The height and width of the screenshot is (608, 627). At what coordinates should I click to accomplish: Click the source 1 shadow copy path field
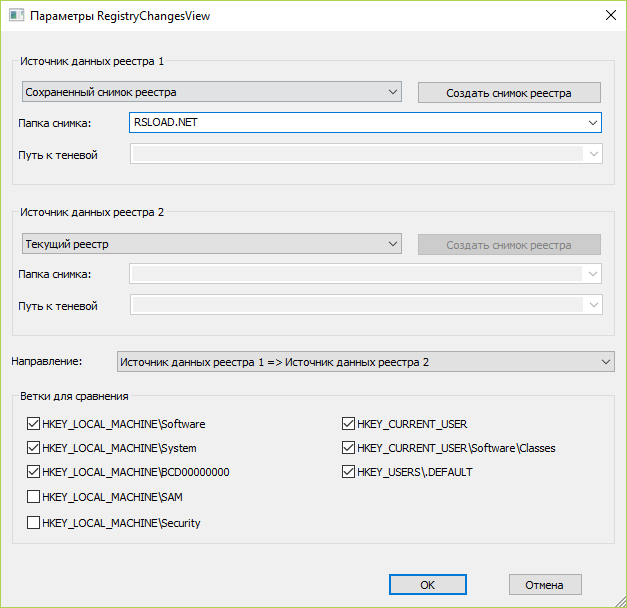pos(355,154)
